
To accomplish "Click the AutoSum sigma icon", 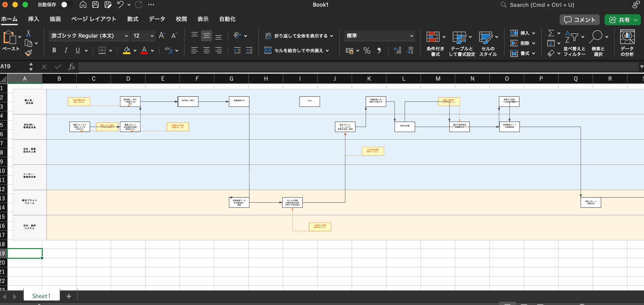I will tap(551, 33).
